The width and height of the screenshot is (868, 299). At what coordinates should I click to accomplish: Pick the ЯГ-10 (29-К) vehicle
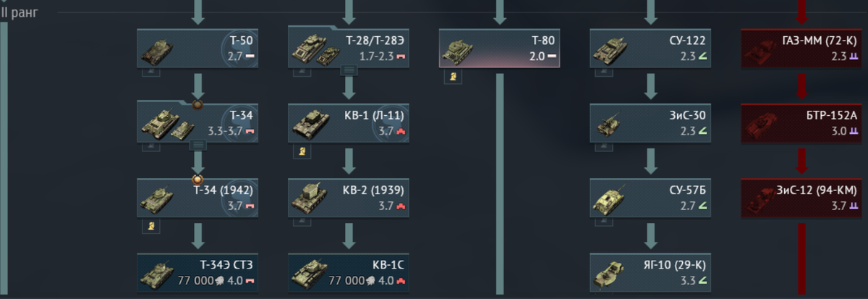(650, 272)
